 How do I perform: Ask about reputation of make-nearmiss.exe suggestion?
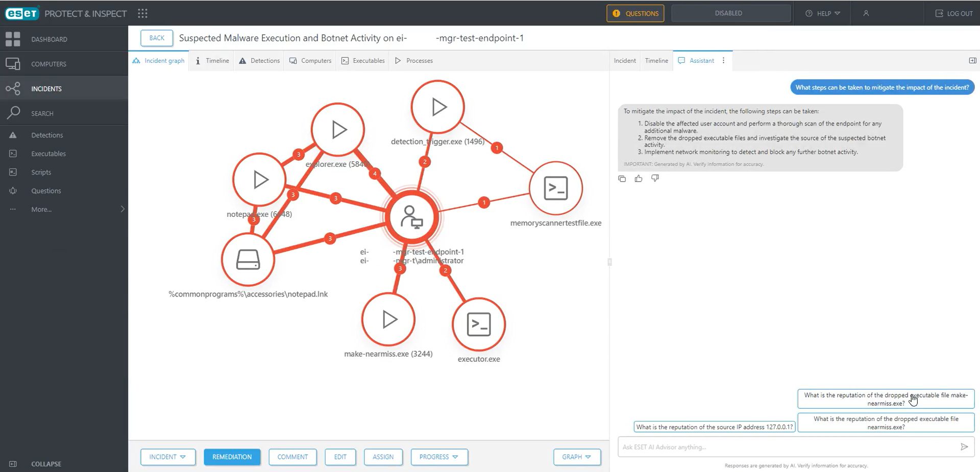886,399
